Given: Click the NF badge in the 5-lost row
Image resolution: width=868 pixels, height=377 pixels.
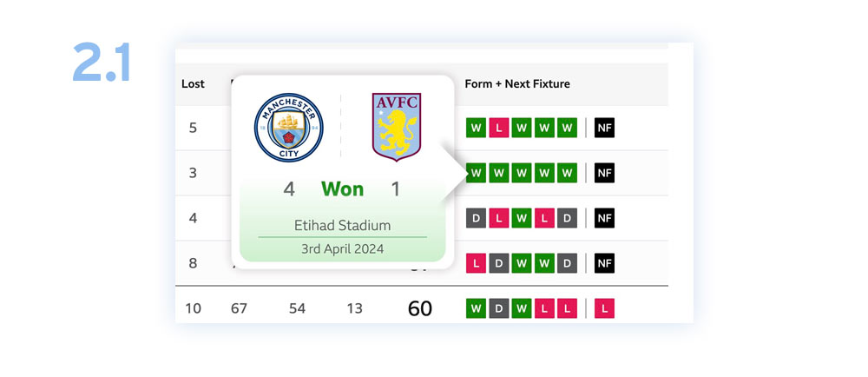Looking at the screenshot, I should (x=604, y=129).
